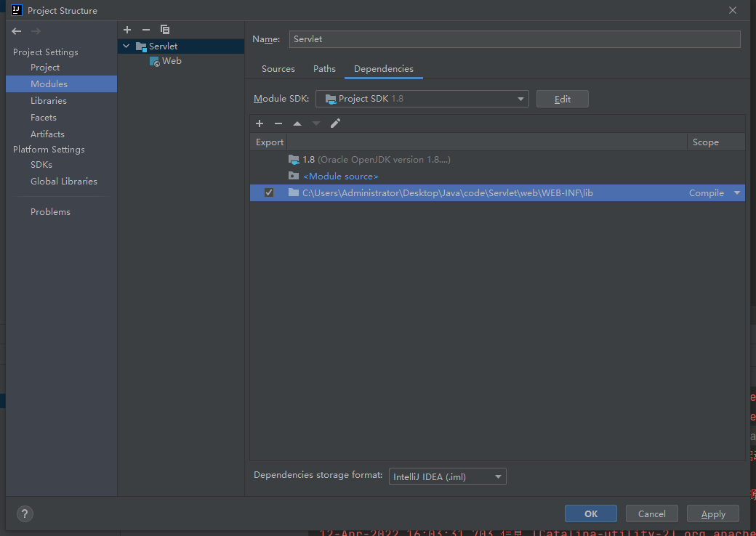Screen dimensions: 756x536
Task: Select the Dependencies tab
Action: tap(384, 69)
